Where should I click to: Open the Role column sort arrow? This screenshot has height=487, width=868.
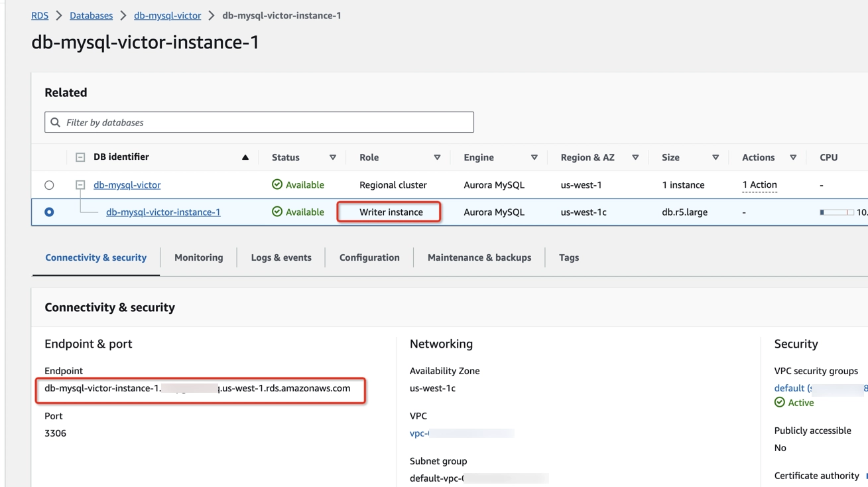point(437,157)
